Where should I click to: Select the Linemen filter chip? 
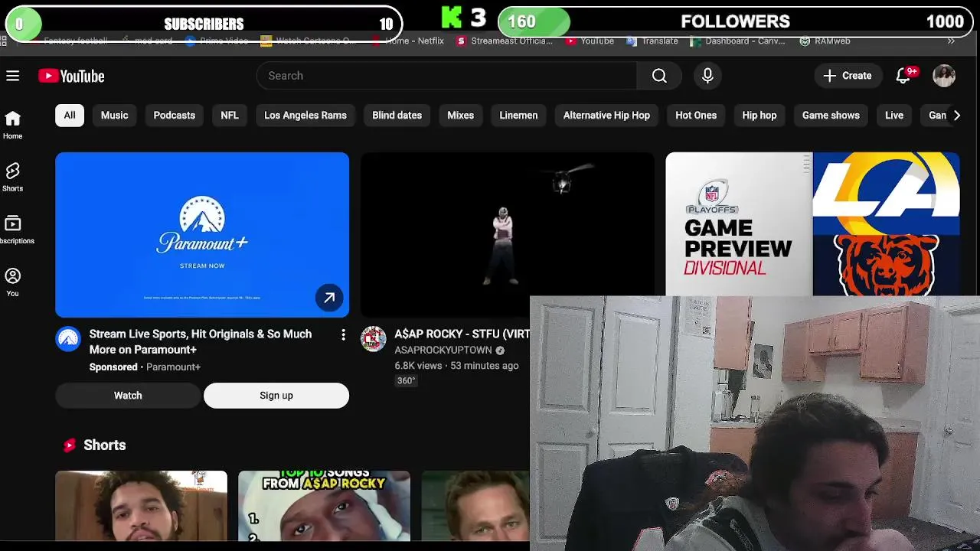click(518, 116)
